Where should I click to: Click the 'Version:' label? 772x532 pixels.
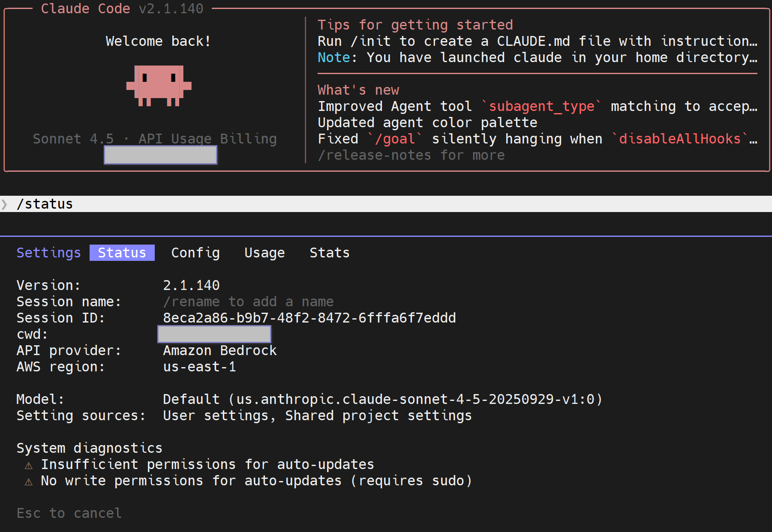pos(48,285)
